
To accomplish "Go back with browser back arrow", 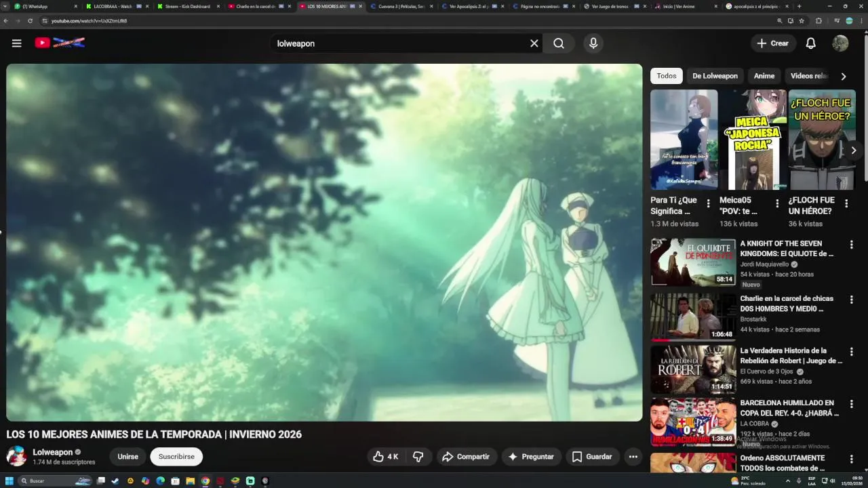I will coord(6,21).
